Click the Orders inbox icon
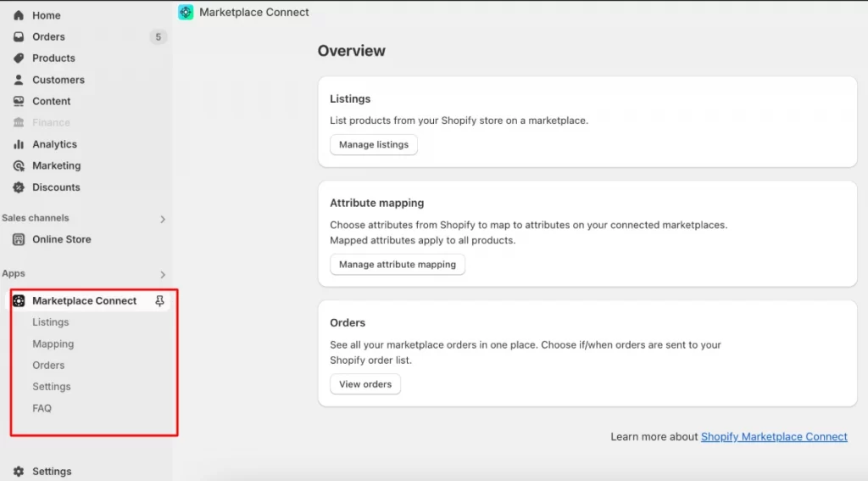Viewport: 868px width, 481px height. (19, 36)
